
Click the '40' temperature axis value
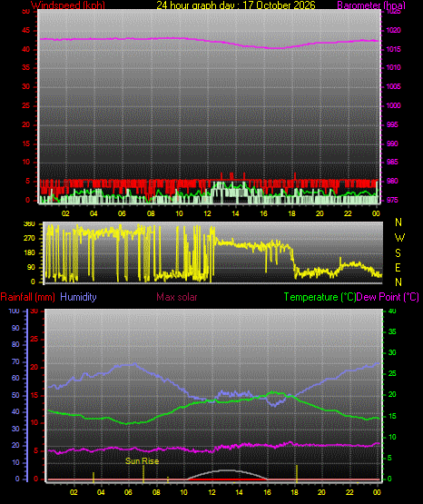[392, 311]
